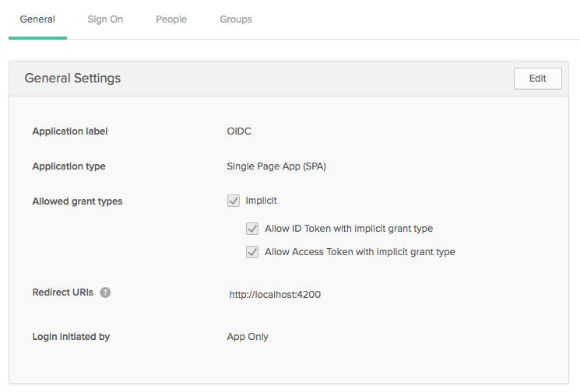Switch to the General tab
This screenshot has width=580, height=392.
(37, 19)
